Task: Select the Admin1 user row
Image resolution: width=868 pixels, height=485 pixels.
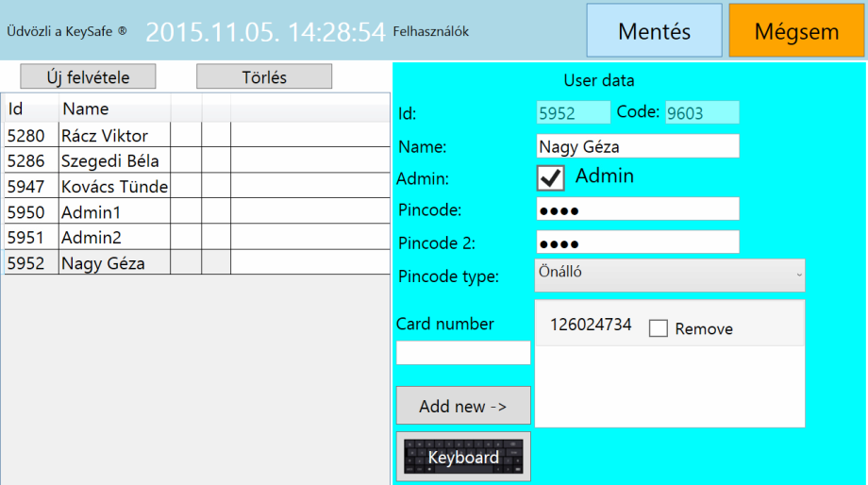Action: 196,211
